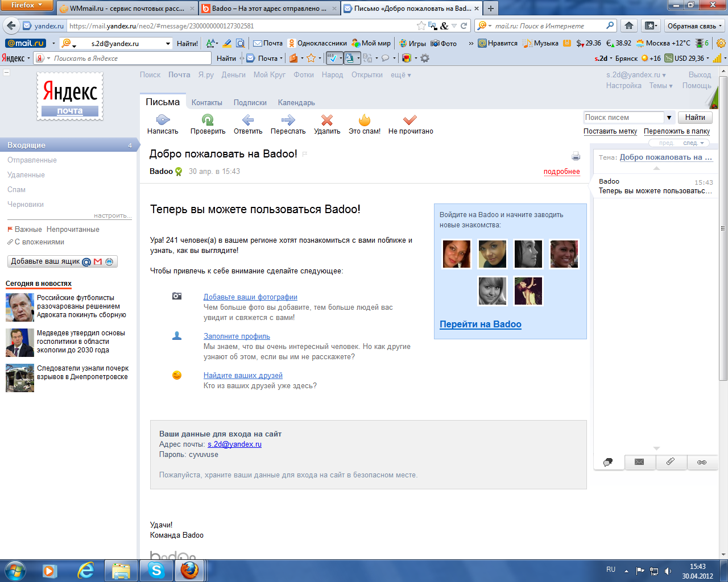Open the Обратная связь dropdown button
The width and height of the screenshot is (728, 582).
[694, 26]
